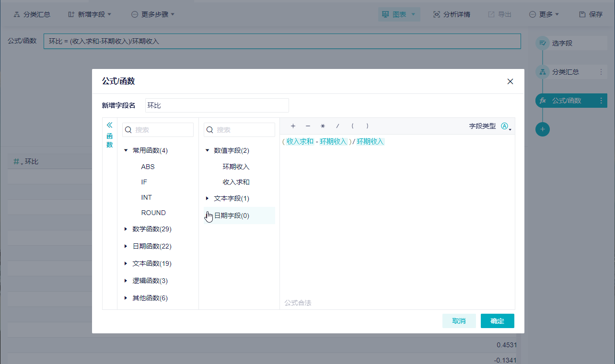This screenshot has width=615, height=364.
Task: Select the 环期收入 numeric field
Action: click(x=236, y=167)
